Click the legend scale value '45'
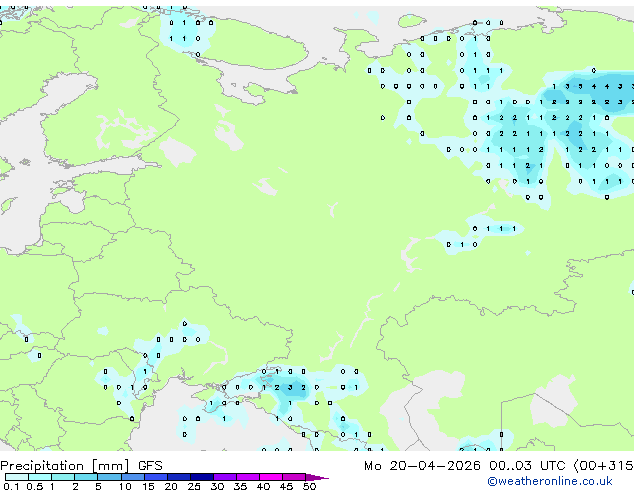 point(286,486)
